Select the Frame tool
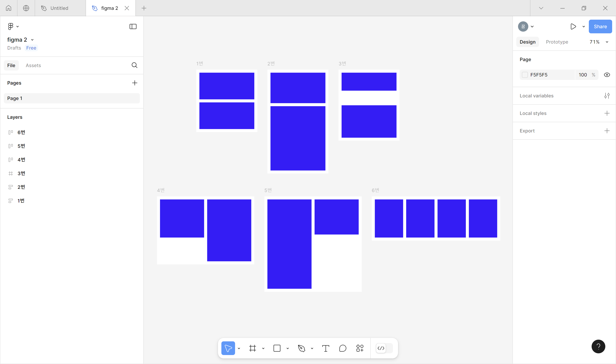The image size is (616, 364). [252, 348]
